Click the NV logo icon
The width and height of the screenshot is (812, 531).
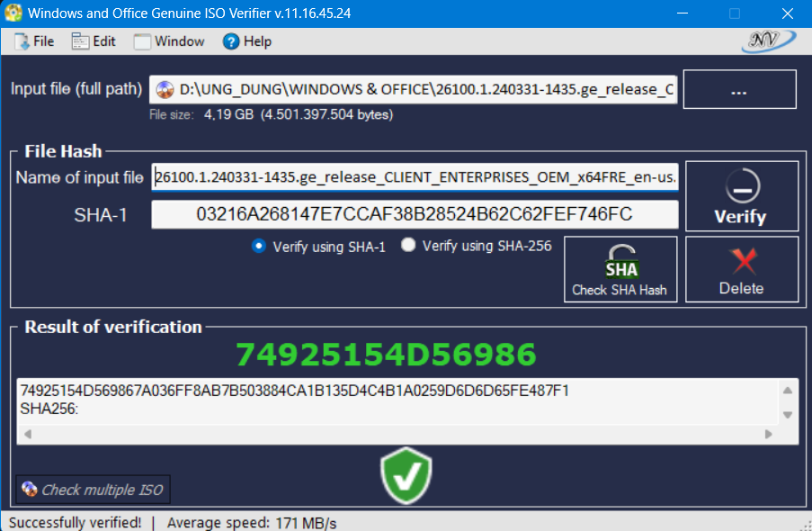[769, 41]
